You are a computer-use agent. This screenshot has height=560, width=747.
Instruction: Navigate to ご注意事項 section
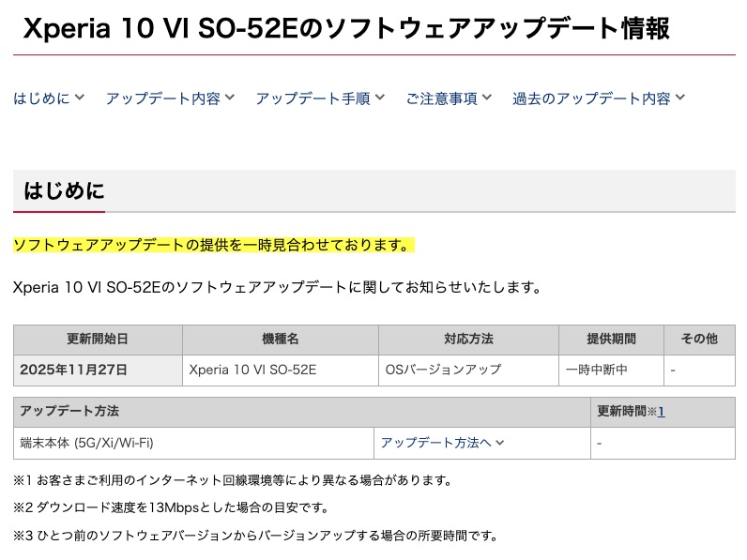point(441,98)
